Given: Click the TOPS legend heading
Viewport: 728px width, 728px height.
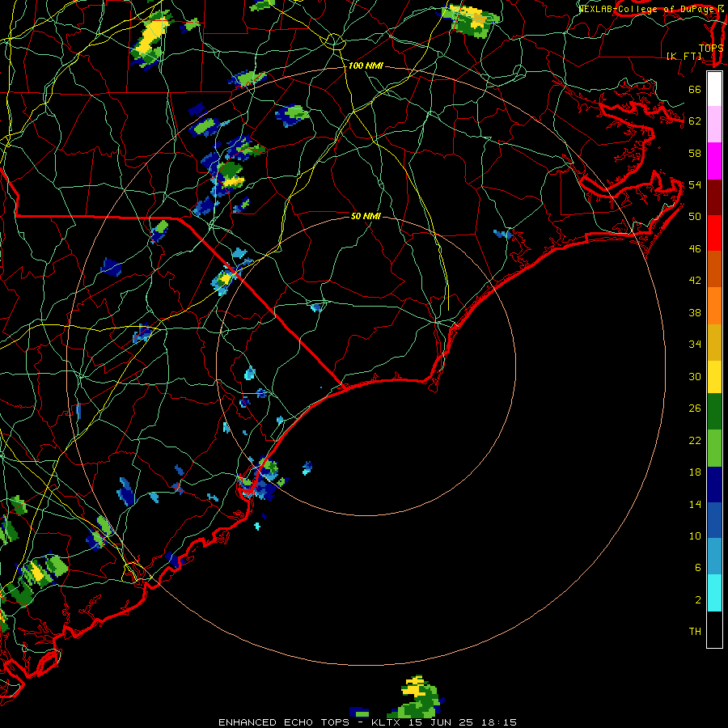Looking at the screenshot, I should (x=711, y=48).
